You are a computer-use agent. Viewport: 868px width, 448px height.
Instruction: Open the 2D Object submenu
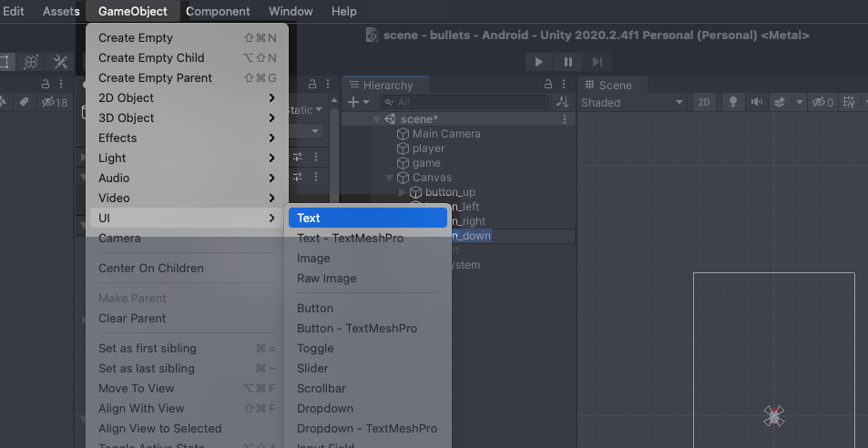coord(187,98)
